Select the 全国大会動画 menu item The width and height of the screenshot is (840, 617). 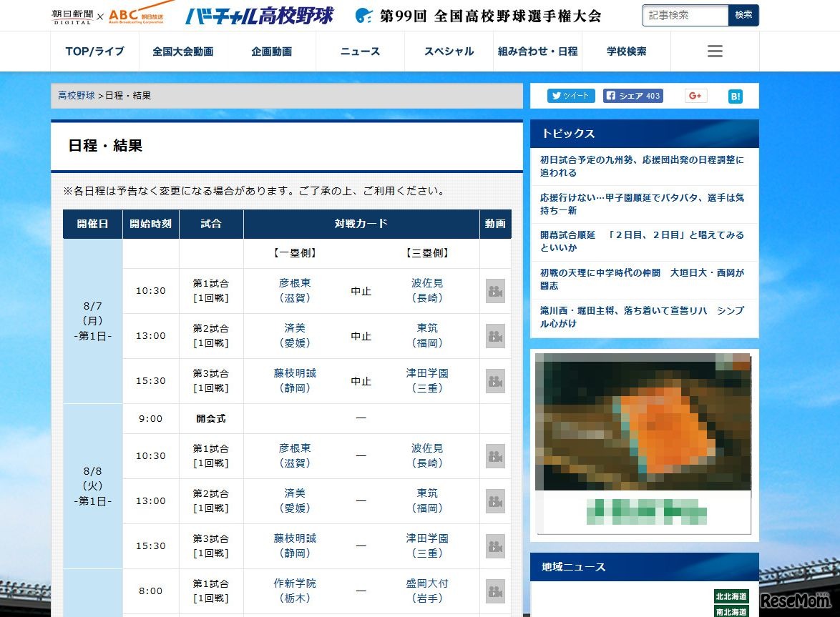[x=183, y=51]
